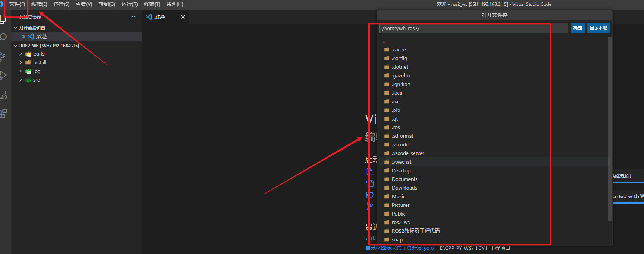Screen dimensions: 644x254
Task: Click the log folder icon in explorer
Action: click(x=28, y=71)
